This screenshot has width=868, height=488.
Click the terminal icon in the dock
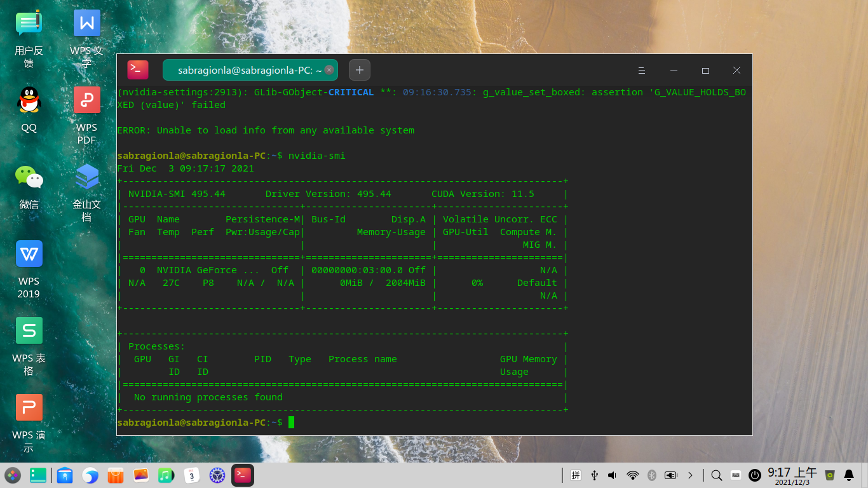[243, 475]
